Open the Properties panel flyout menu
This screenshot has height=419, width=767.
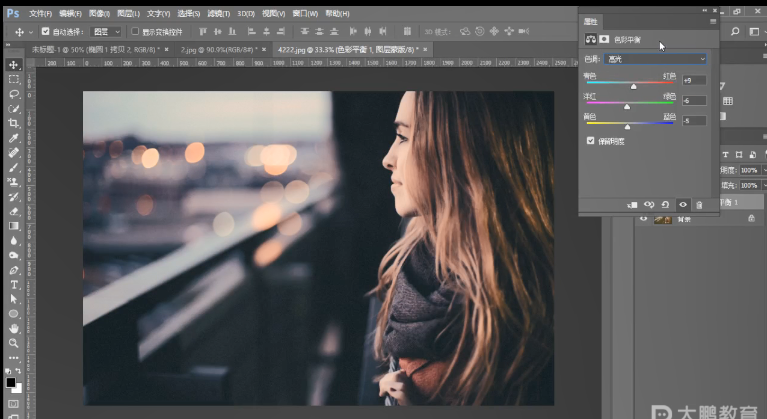712,21
